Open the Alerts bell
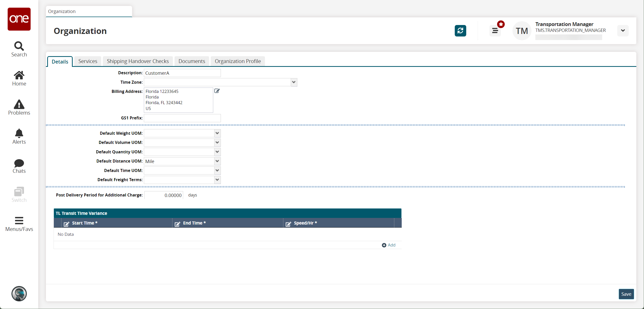Image resolution: width=644 pixels, height=309 pixels. click(19, 137)
